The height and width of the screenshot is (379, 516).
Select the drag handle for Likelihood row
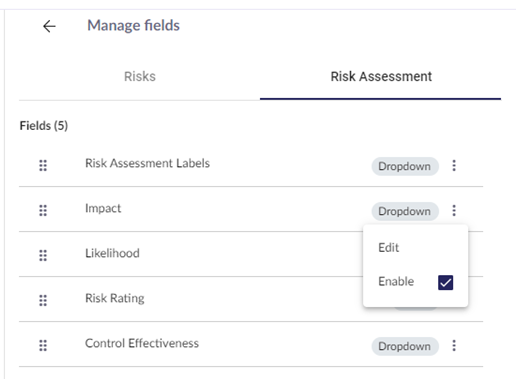(x=43, y=255)
